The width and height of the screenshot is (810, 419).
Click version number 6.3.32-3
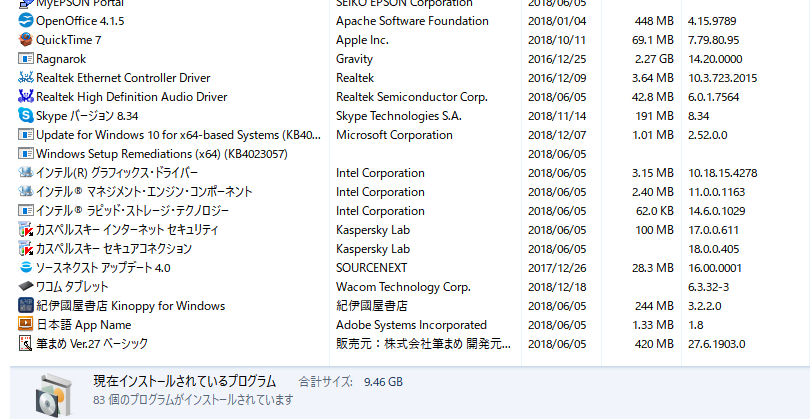709,287
